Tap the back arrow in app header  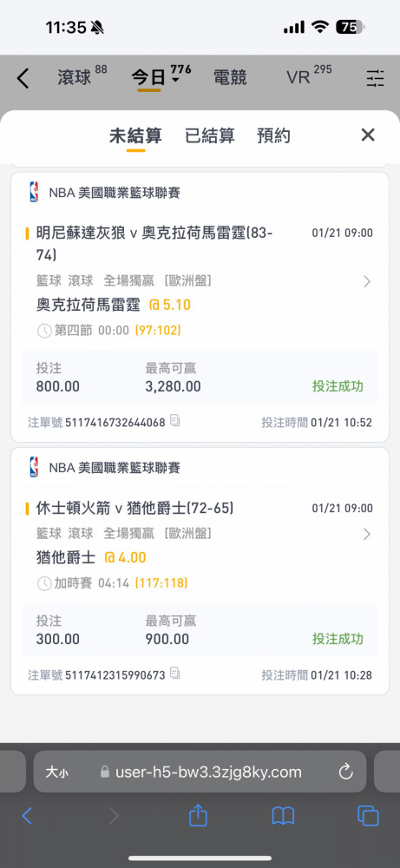coord(23,79)
